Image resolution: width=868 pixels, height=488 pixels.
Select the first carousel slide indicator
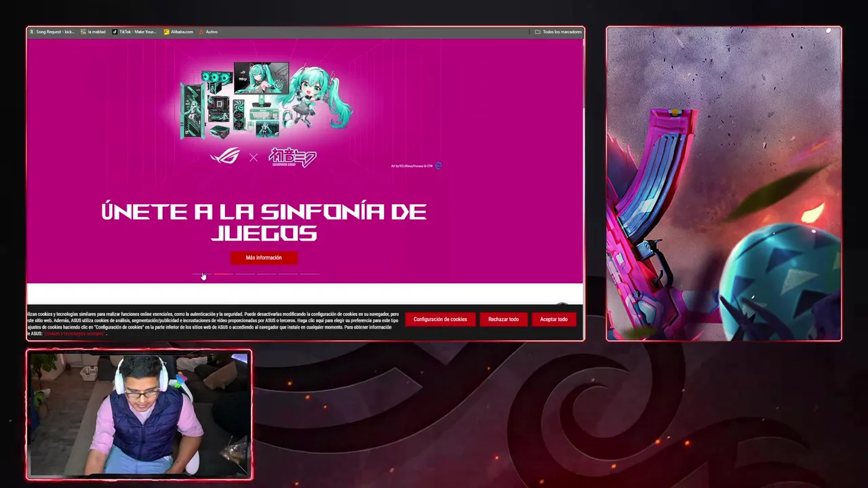click(202, 274)
